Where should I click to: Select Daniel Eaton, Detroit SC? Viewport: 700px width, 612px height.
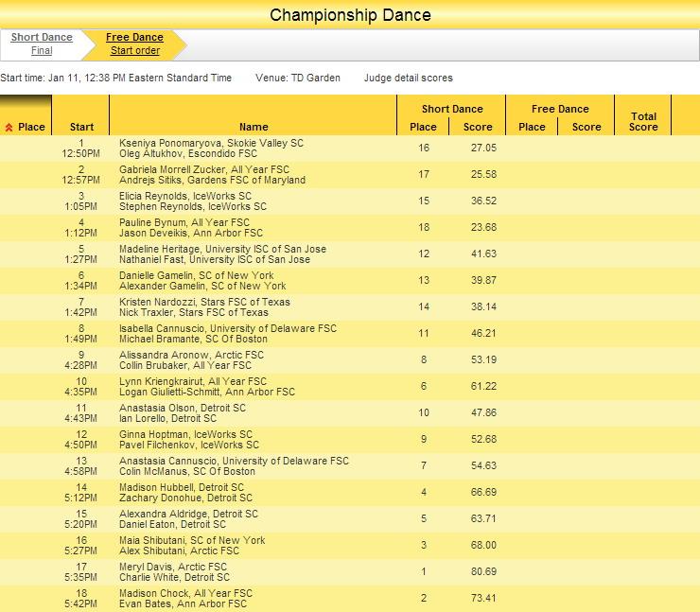[x=172, y=524]
